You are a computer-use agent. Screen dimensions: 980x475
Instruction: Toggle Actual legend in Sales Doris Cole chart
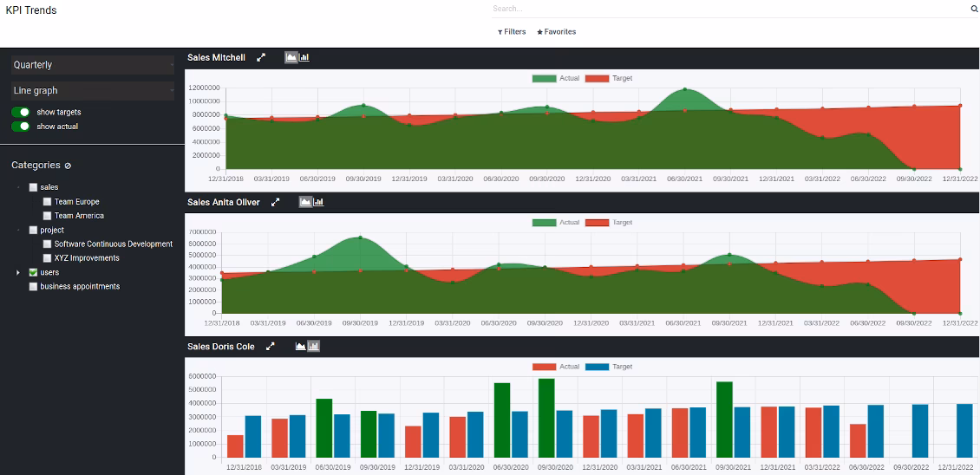pyautogui.click(x=556, y=367)
